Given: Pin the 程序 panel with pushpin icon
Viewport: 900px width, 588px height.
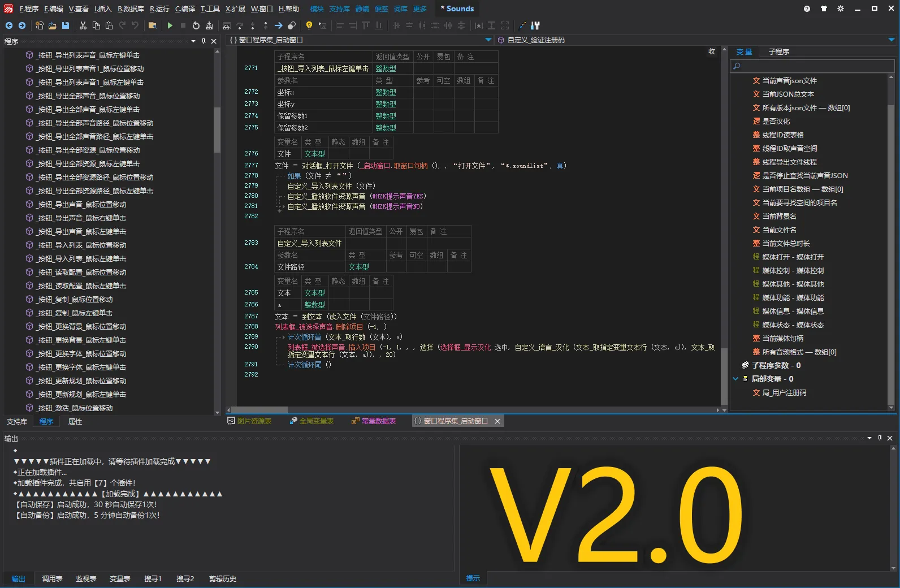Looking at the screenshot, I should [x=204, y=41].
